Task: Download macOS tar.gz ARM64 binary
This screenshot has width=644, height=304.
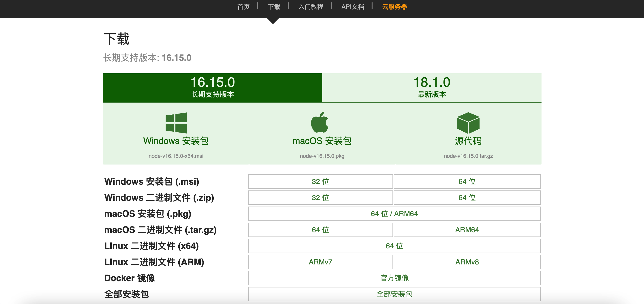Action: coord(467,230)
